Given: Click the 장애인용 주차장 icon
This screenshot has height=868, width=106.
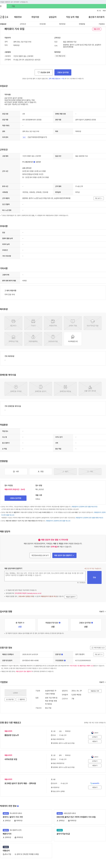Looking at the screenshot, I should click(x=16, y=389).
